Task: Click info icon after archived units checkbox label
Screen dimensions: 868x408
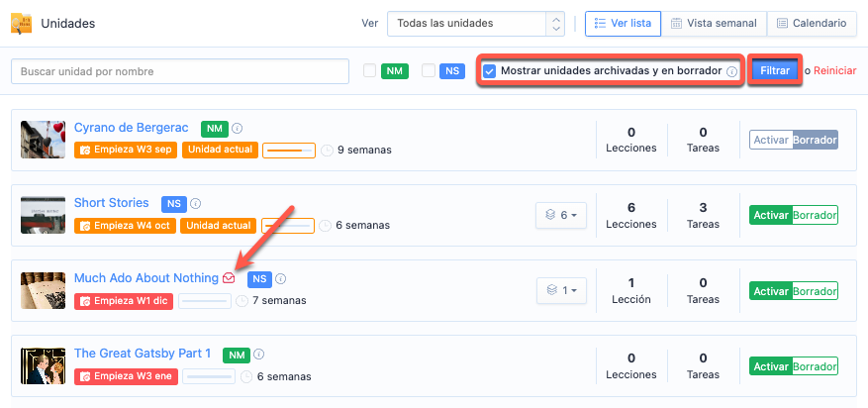Action: 731,71
